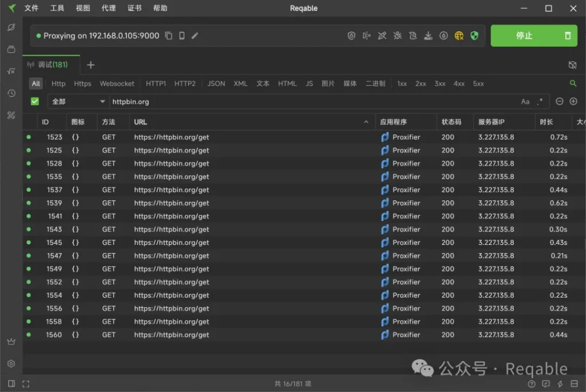Click the crossed-out icon at tab bar right
586x392 pixels.
(572, 65)
